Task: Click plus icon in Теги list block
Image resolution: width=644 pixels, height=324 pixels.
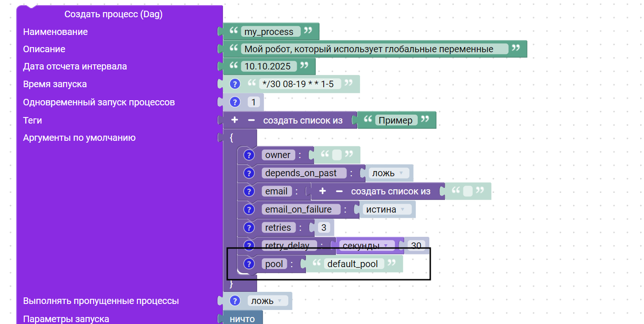Action: tap(235, 120)
